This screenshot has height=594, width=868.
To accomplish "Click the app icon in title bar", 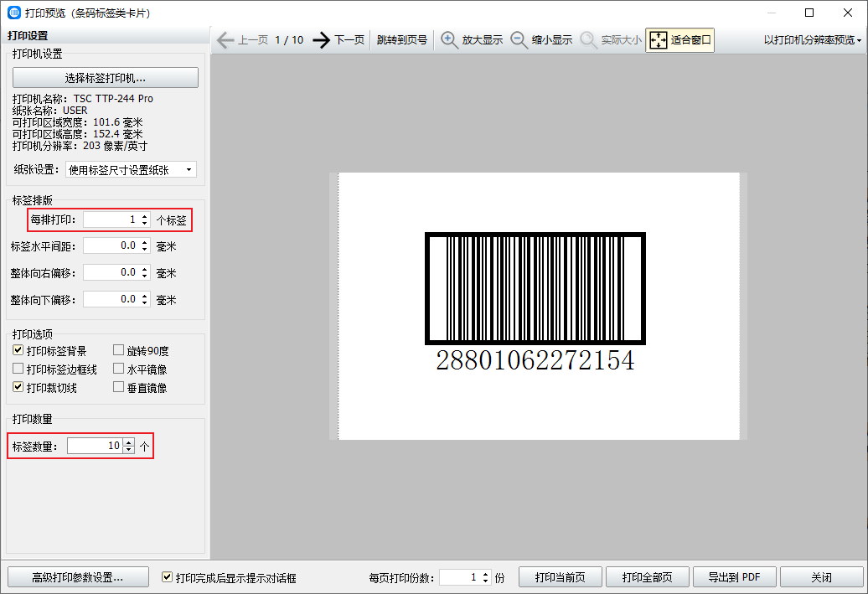I will coord(14,13).
